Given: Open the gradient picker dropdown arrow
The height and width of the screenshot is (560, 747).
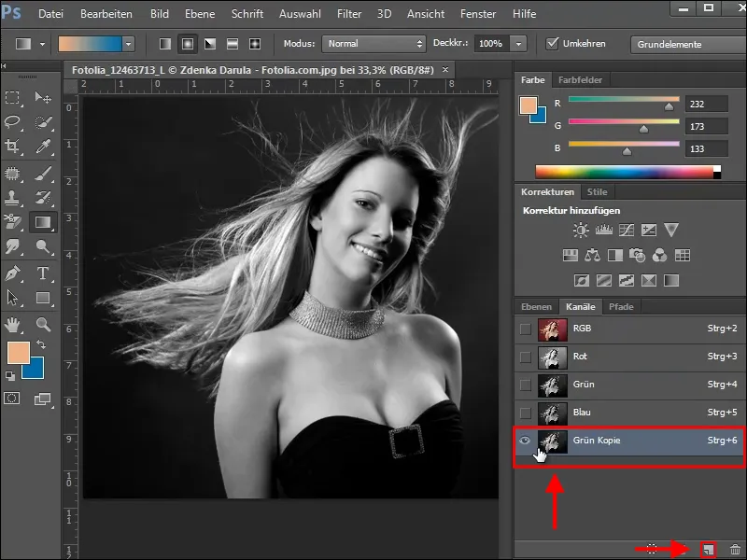Looking at the screenshot, I should coord(128,44).
